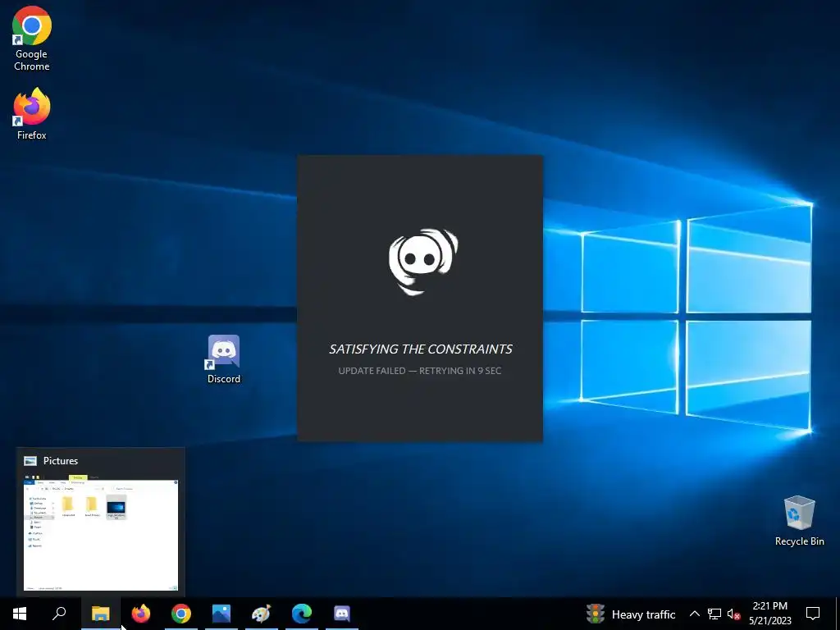Open the notification action center

tap(813, 614)
